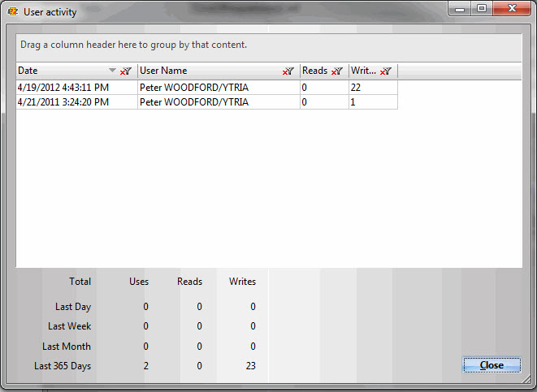Minimize the User activity window
The width and height of the screenshot is (537, 392).
(461, 9)
